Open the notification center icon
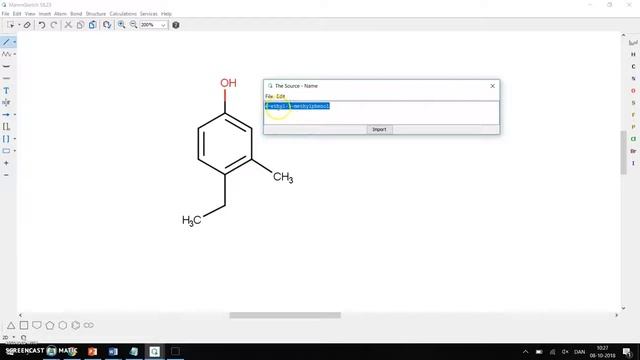The image size is (640, 360). (x=627, y=352)
